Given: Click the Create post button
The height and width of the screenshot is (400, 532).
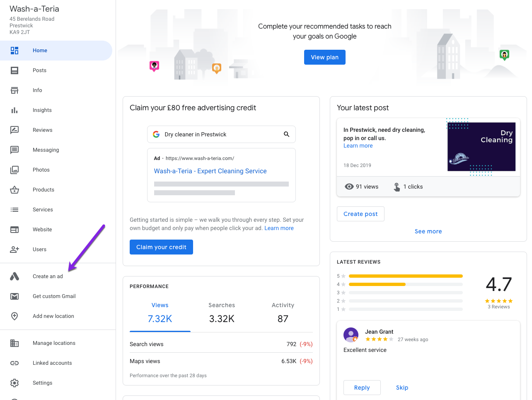Looking at the screenshot, I should coord(360,214).
